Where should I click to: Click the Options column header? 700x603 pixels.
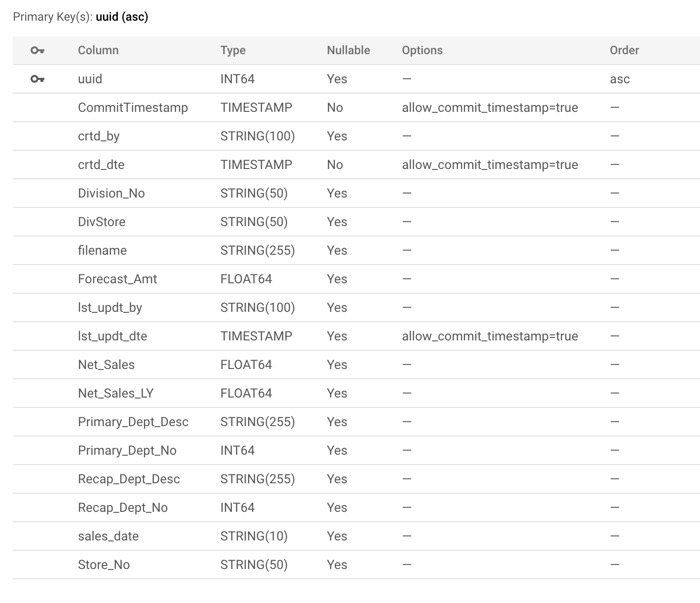(x=422, y=50)
